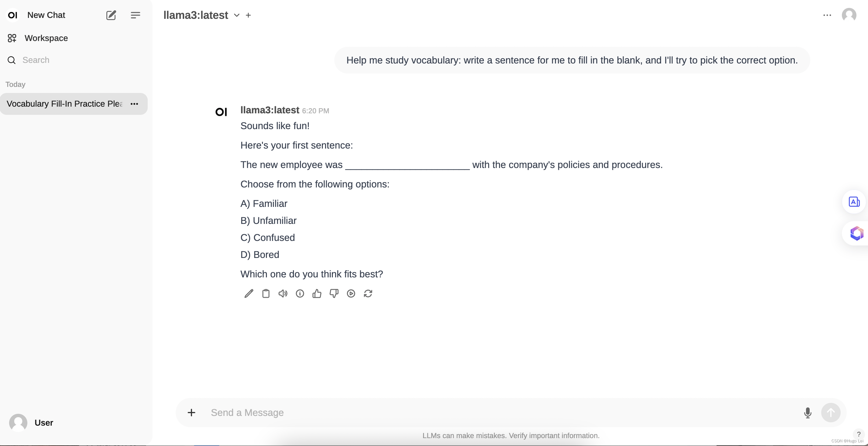Screen dimensions: 868x446
Task: Click the Vocabulary Fill-In Practice conversation
Action: click(64, 104)
